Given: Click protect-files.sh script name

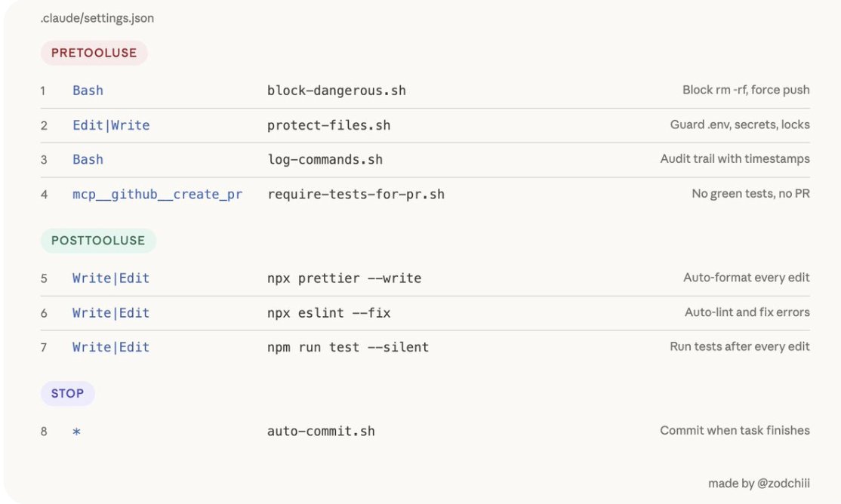Looking at the screenshot, I should tap(329, 125).
